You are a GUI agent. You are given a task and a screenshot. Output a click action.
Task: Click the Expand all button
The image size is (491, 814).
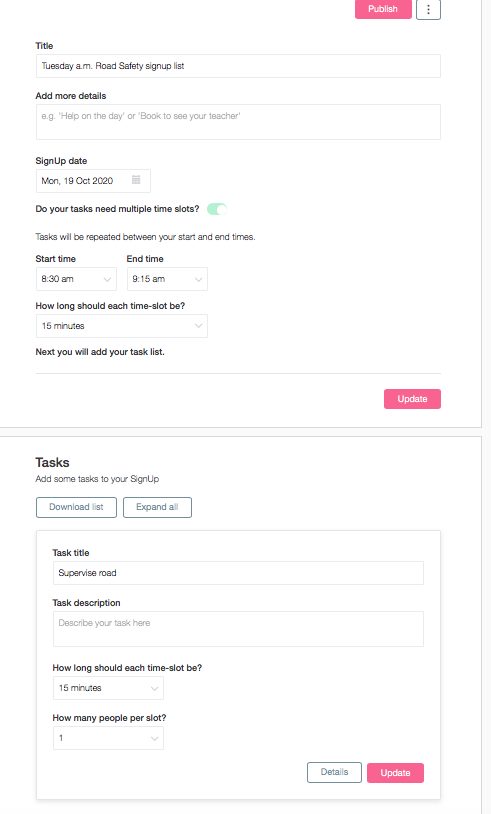coord(157,507)
